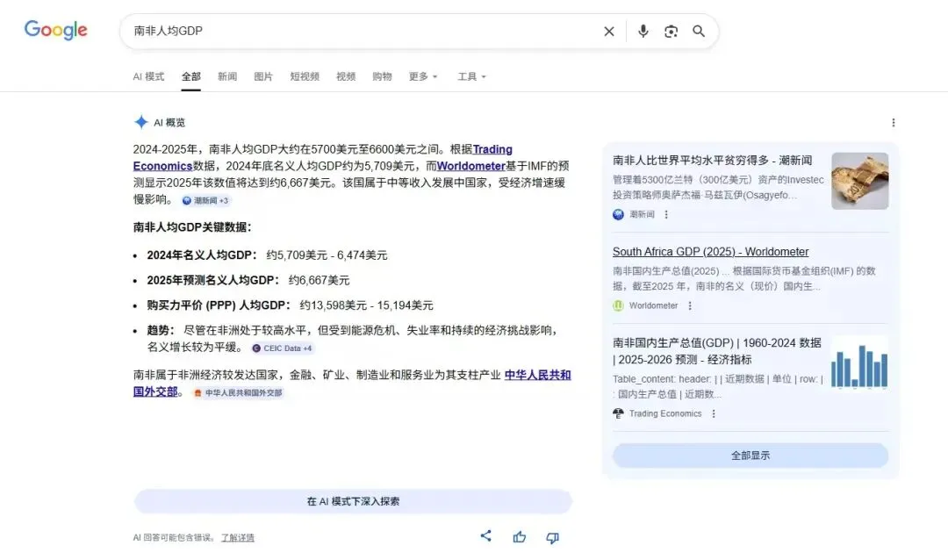Expand the 更多 dropdown menu
948x560 pixels.
tap(422, 76)
